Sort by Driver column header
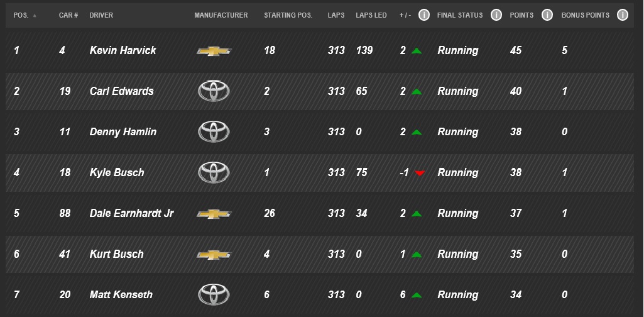The width and height of the screenshot is (644, 317). click(101, 15)
